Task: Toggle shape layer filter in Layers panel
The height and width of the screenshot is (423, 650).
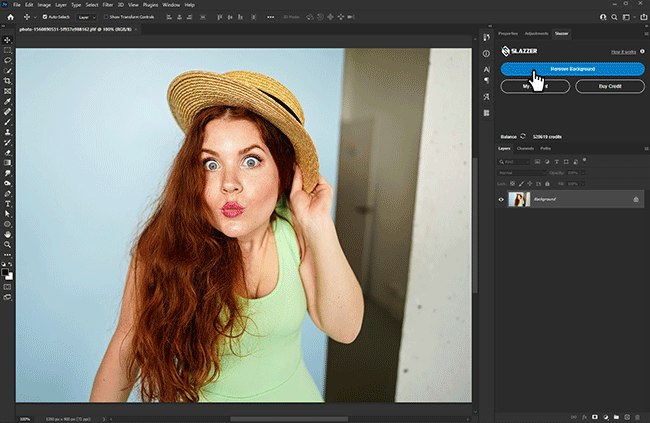Action: tap(566, 162)
